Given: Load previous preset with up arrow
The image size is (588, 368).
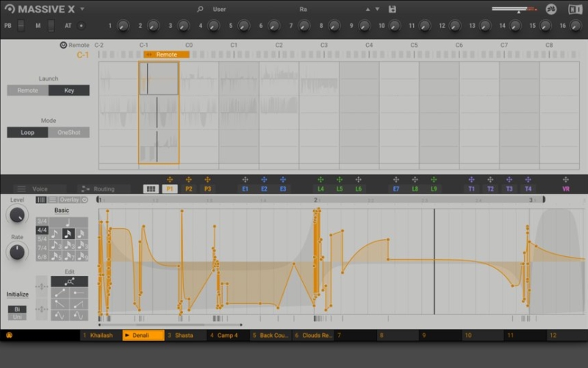Looking at the screenshot, I should [367, 9].
